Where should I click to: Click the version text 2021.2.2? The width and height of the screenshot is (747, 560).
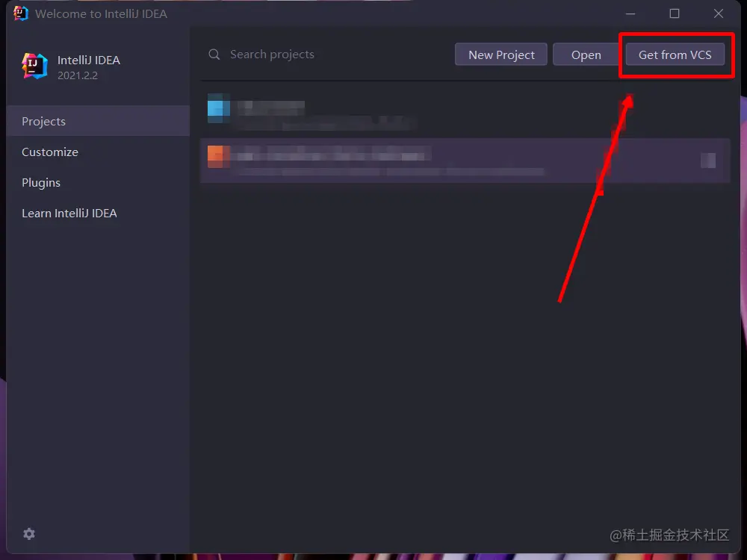pyautogui.click(x=78, y=75)
